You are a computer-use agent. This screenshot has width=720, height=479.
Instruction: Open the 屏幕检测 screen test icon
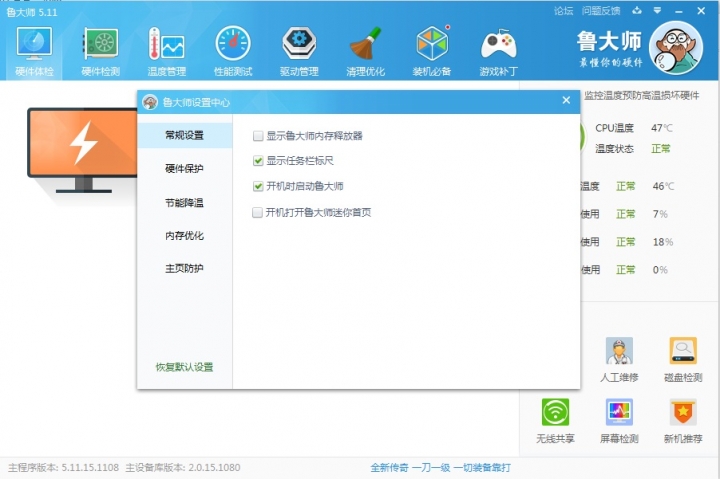tap(619, 412)
